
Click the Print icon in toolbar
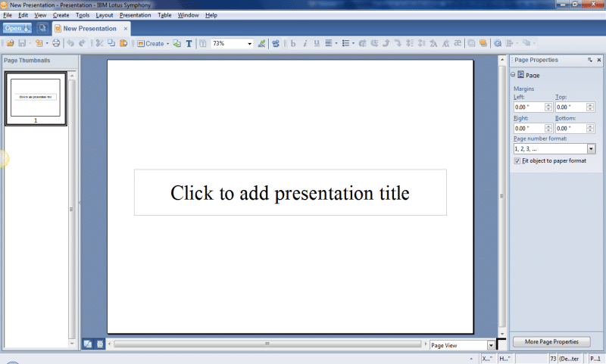tap(56, 44)
